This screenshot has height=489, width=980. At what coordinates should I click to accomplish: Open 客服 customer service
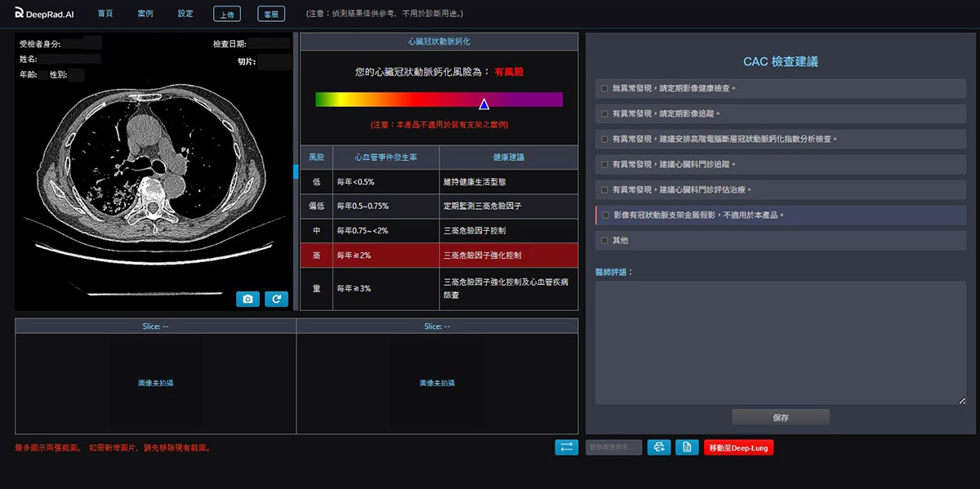coord(270,14)
